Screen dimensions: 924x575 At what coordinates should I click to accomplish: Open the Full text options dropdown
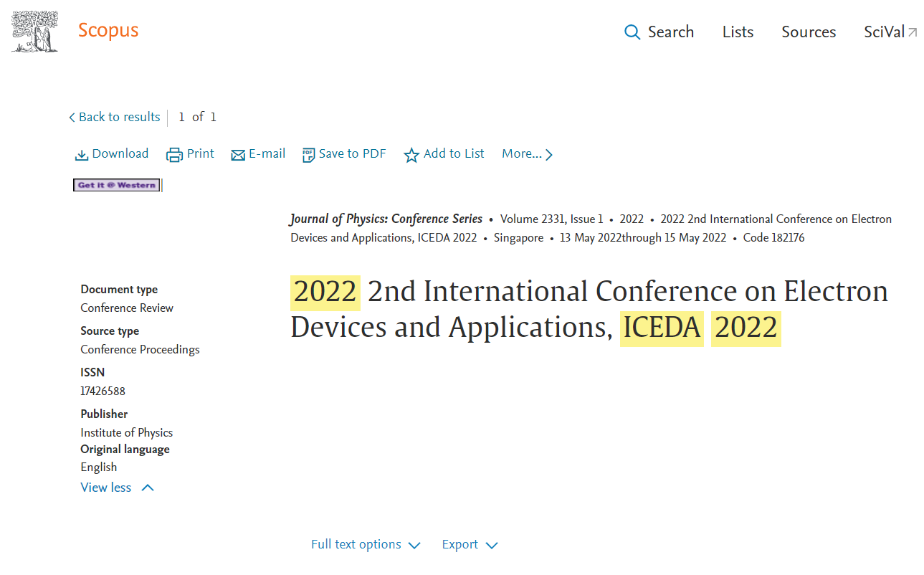tap(366, 545)
